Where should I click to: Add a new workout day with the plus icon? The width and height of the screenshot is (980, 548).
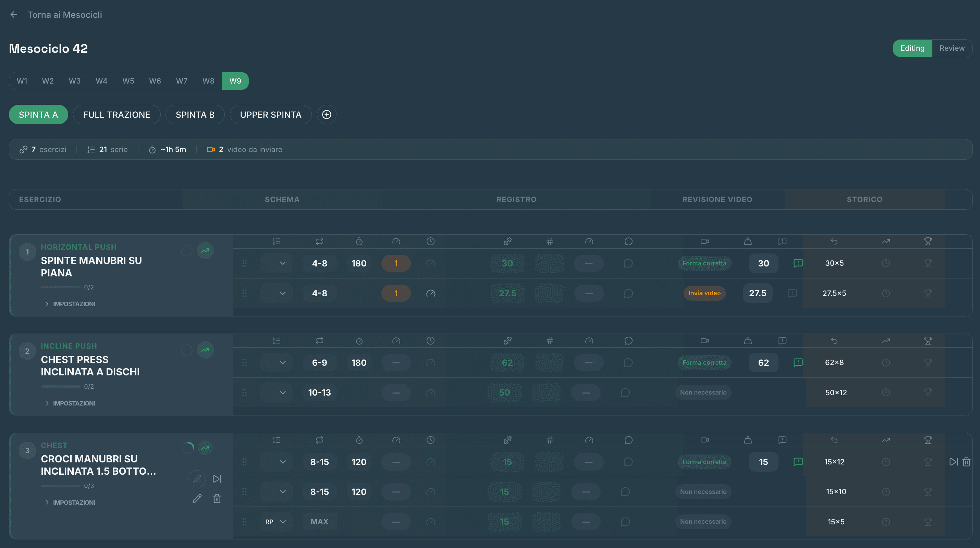click(x=327, y=114)
